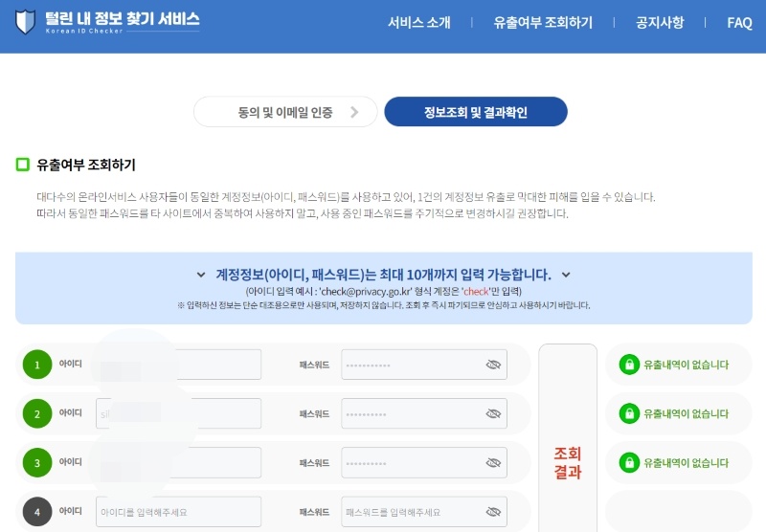Screen dimensions: 766x532
Task: Click the 유출여부 조회하기 section heading
Action: pyautogui.click(x=86, y=165)
